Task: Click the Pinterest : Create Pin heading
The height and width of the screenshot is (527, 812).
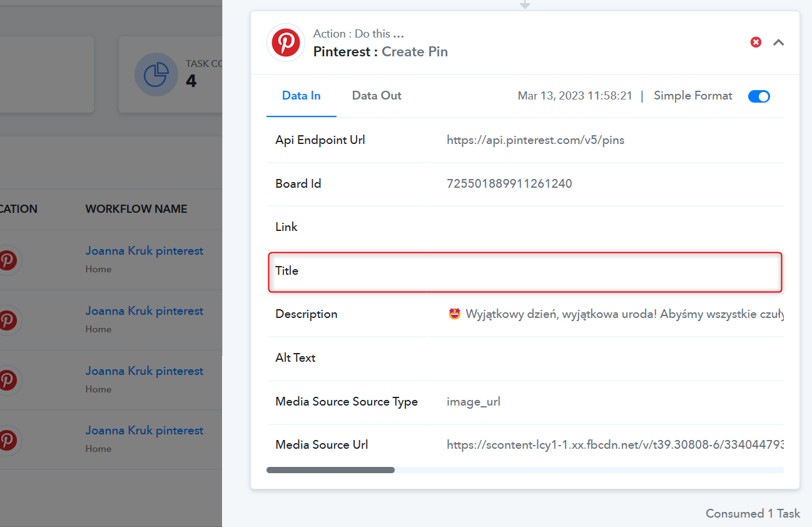Action: click(380, 52)
